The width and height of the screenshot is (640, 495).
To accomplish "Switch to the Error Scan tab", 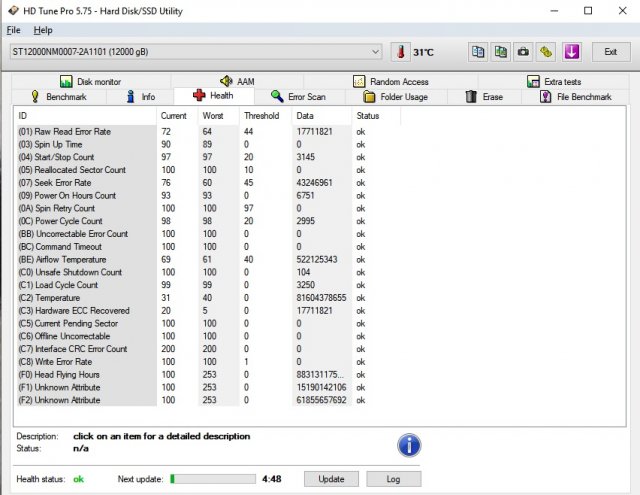I will click(x=299, y=97).
